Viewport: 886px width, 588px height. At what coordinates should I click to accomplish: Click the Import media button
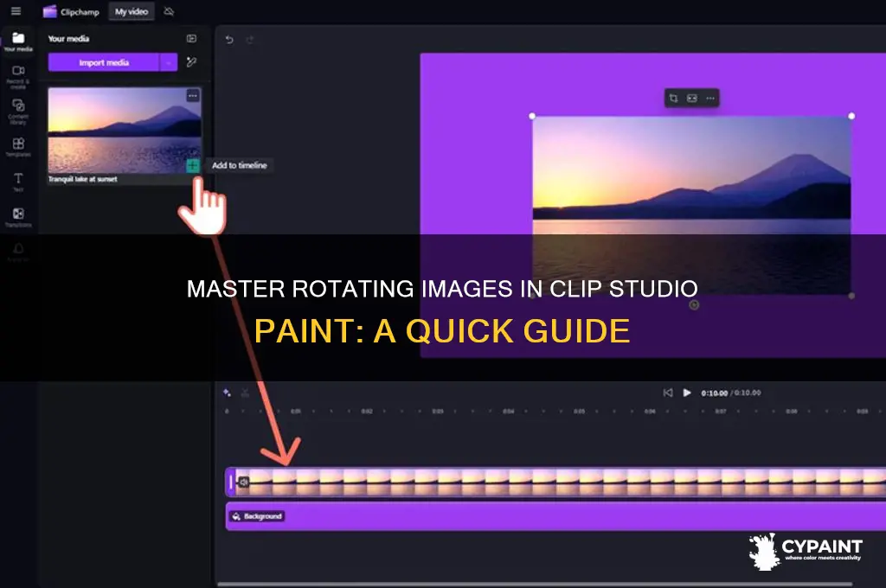coord(104,62)
